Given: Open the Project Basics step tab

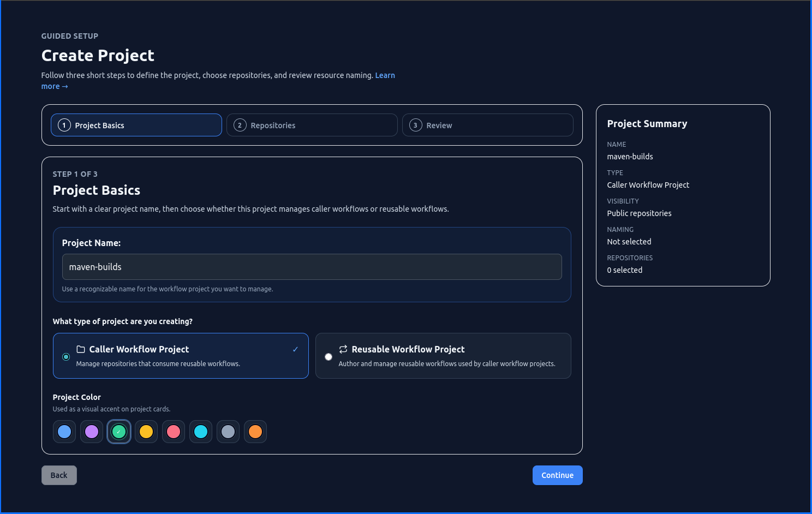Looking at the screenshot, I should tap(136, 125).
